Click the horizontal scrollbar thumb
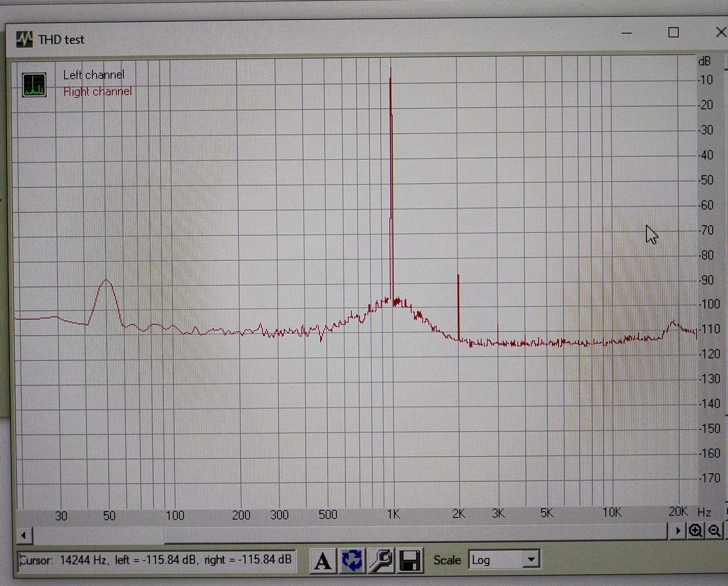Screen dimensions: 728x586 [x=415, y=534]
